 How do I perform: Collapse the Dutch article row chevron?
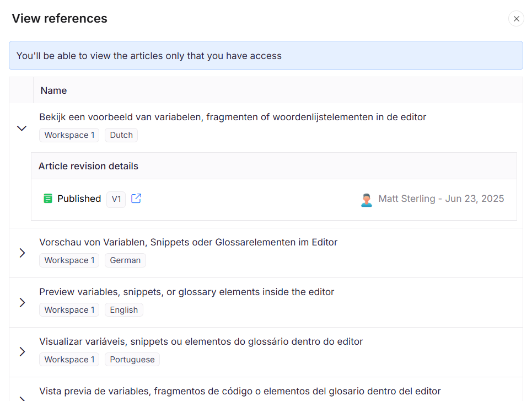click(22, 129)
